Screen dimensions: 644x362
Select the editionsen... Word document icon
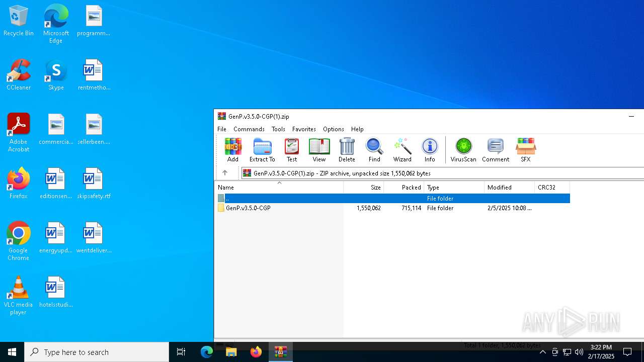tap(56, 184)
